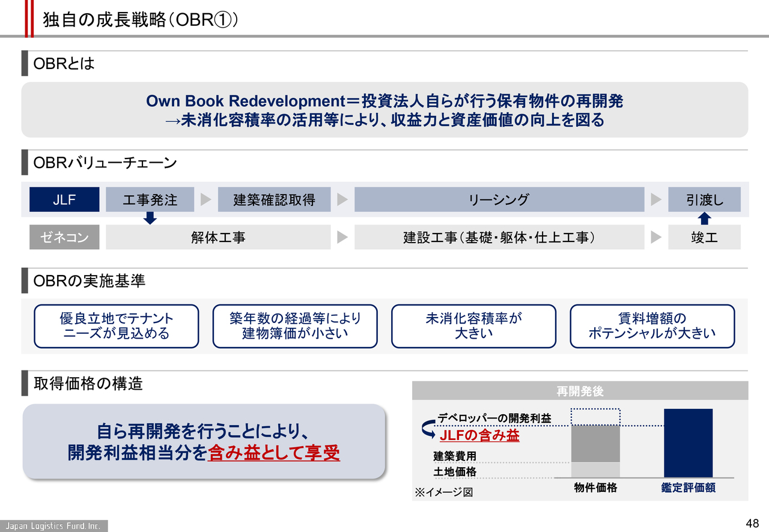The width and height of the screenshot is (769, 532).
Task: Click the red 含み益として享受 underlined text
Action: coord(273,454)
